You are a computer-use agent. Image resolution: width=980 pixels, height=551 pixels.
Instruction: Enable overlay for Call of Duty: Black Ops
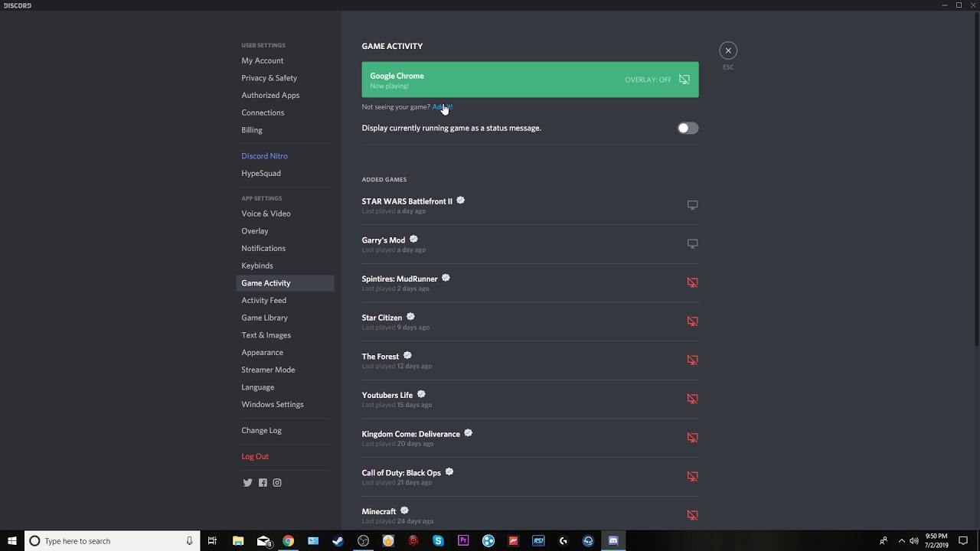tap(692, 476)
